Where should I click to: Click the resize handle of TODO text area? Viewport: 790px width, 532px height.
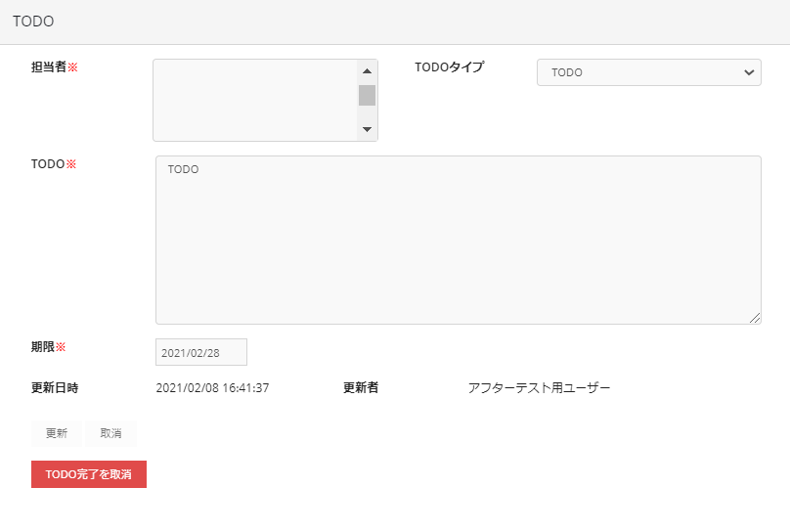[x=755, y=318]
